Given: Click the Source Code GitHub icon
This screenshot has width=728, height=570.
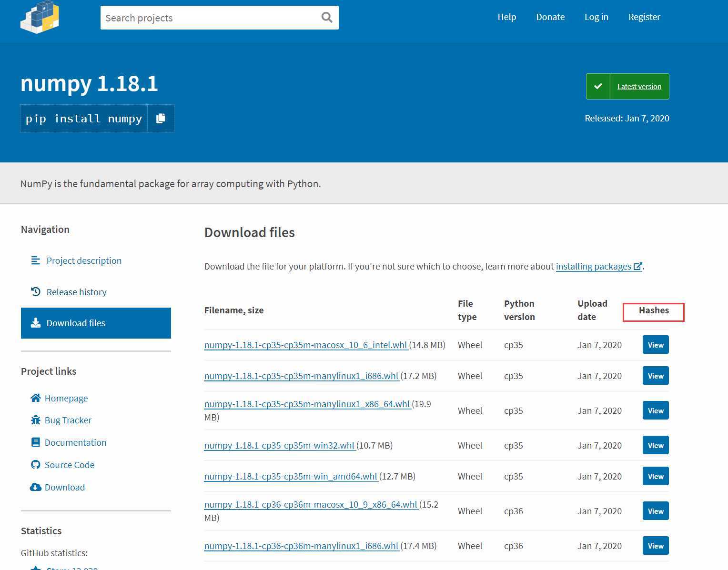Looking at the screenshot, I should point(36,465).
